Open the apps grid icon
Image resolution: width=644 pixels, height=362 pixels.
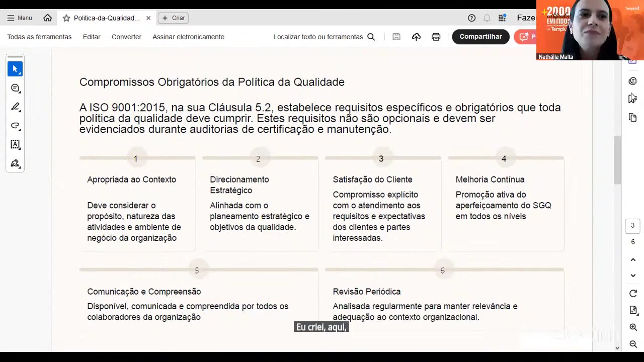click(502, 18)
